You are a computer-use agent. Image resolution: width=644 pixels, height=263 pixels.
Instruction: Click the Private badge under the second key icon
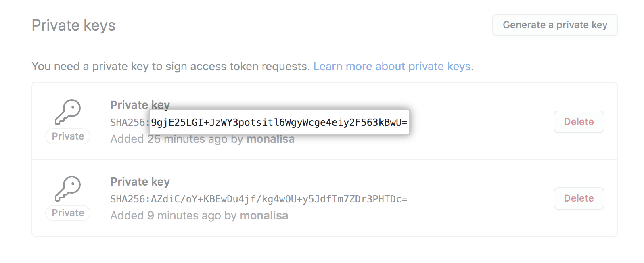pos(67,213)
